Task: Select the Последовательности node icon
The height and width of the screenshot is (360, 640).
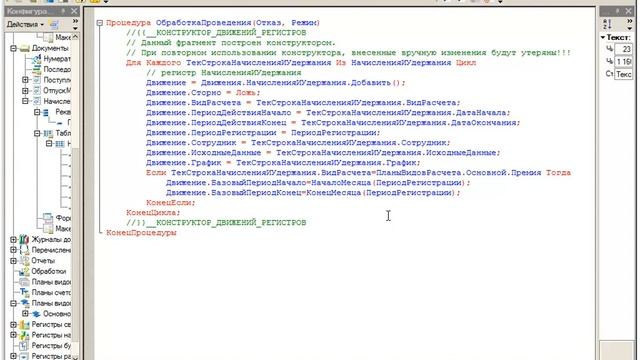Action: [x=36, y=69]
